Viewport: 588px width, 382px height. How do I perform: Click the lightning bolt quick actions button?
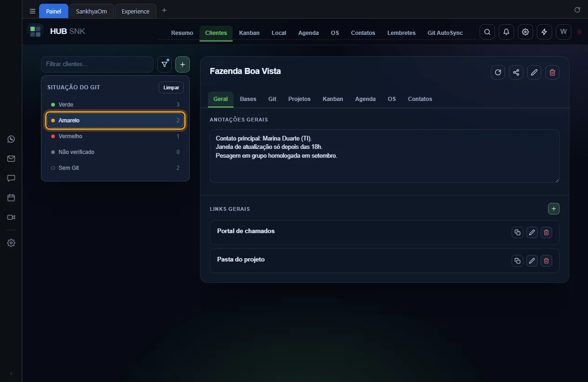(544, 32)
